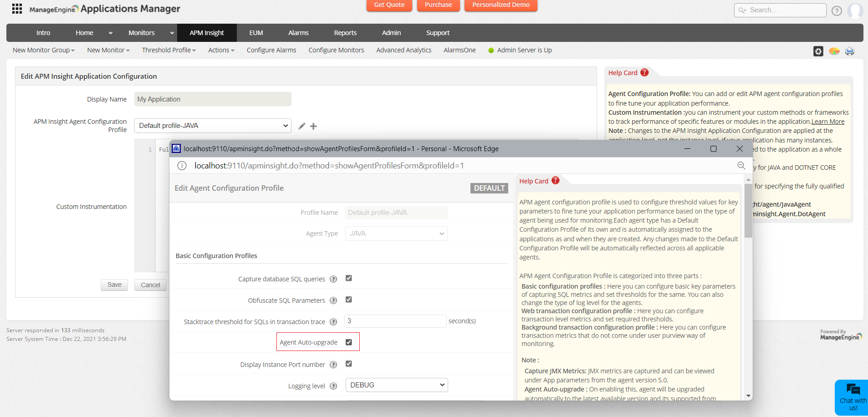Click the search magnifier icon in Search box

click(742, 10)
